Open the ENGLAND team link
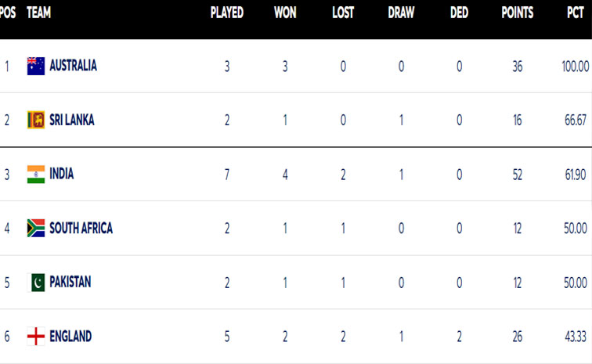592x364 pixels. (70, 336)
